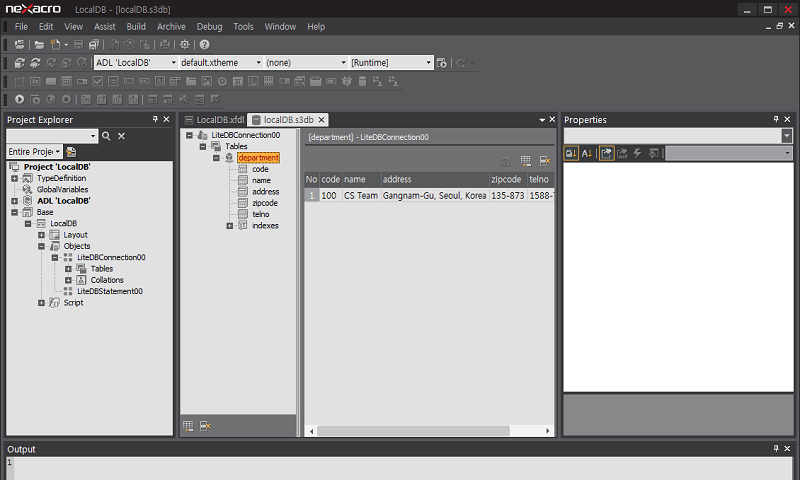Viewport: 800px width, 480px height.
Task: Open the [Runtime] dropdown
Action: coord(429,63)
